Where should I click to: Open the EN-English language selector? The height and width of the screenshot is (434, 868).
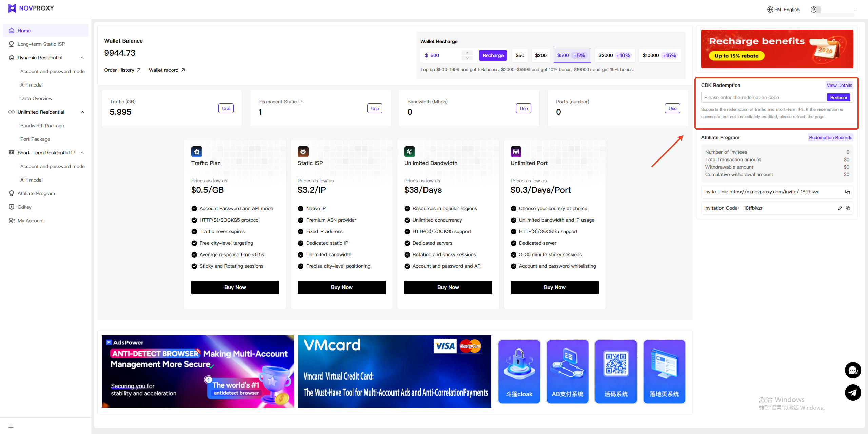coord(783,10)
